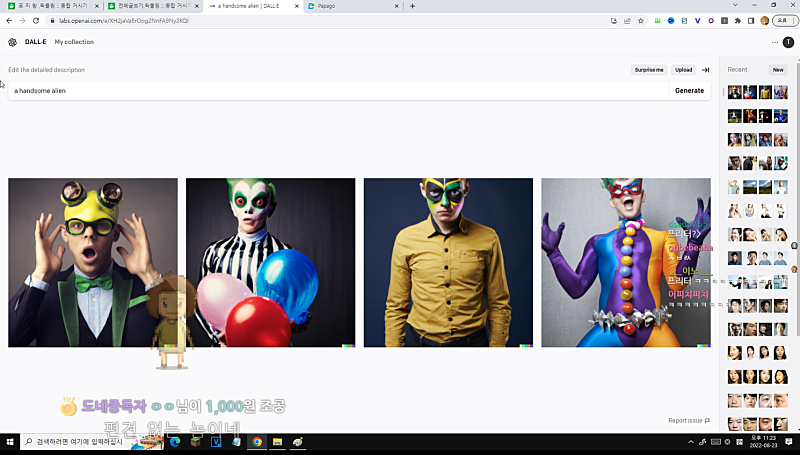Open the purple O extension icon
This screenshot has height=455, width=800.
click(711, 21)
